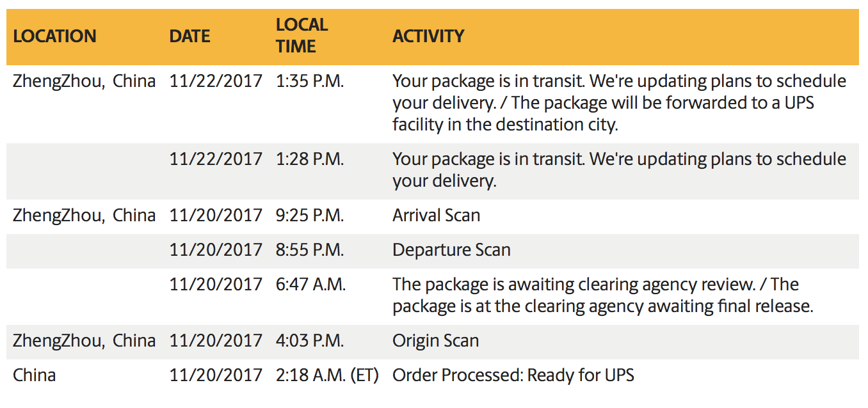Click ZhengZhou, China in the first row
Viewport: 868px width, 408px height.
[84, 81]
